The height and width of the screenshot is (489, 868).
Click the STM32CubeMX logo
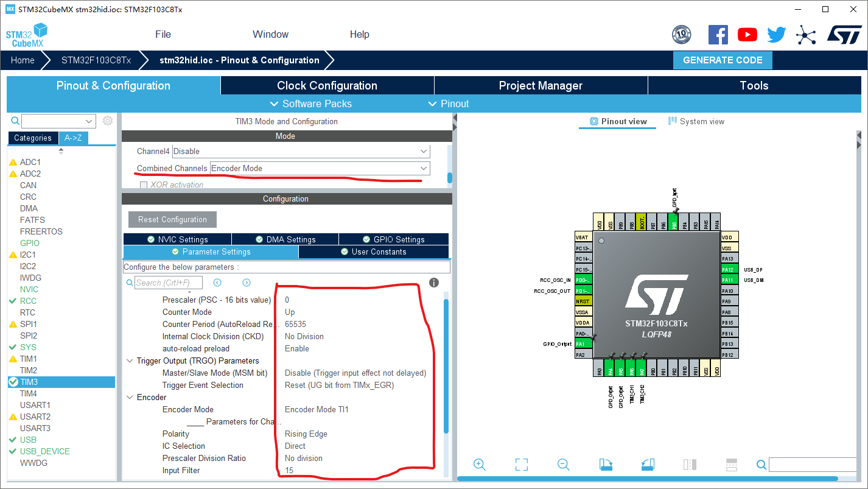(x=27, y=35)
